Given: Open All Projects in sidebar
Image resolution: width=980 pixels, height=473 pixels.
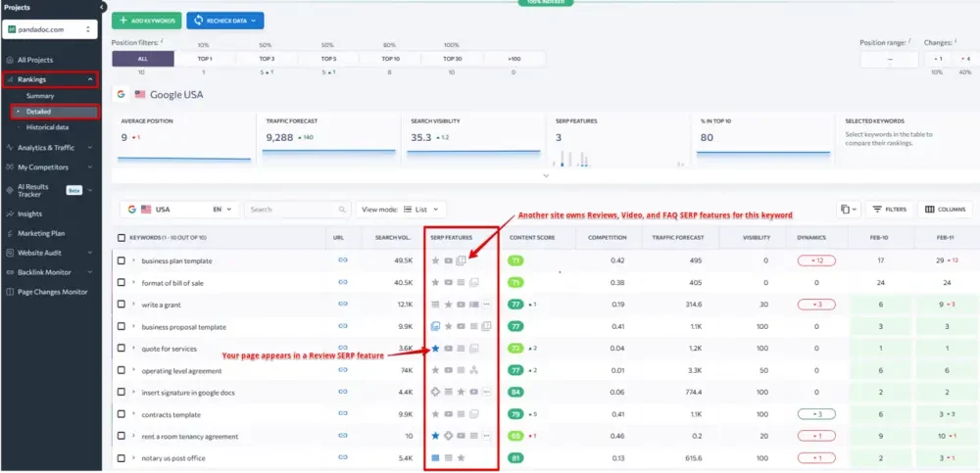Looking at the screenshot, I should [35, 60].
